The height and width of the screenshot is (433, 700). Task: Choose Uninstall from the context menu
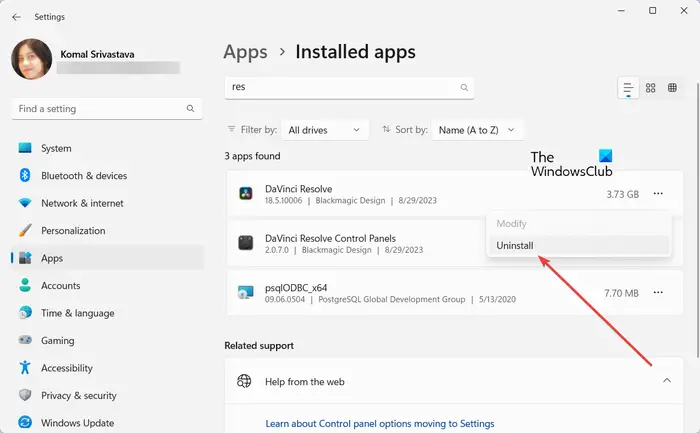coord(579,246)
